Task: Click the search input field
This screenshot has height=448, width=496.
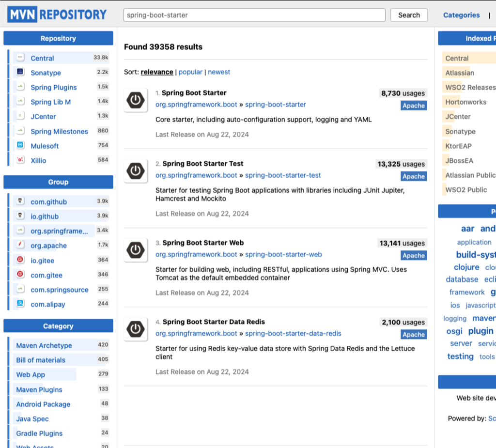Action: [254, 15]
